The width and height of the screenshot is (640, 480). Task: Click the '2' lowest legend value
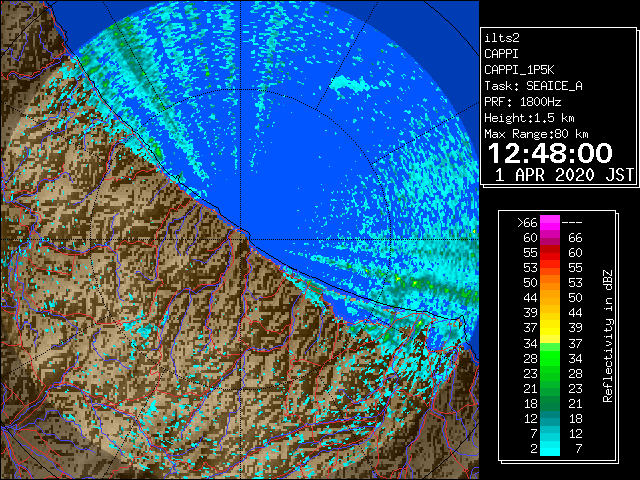click(534, 449)
